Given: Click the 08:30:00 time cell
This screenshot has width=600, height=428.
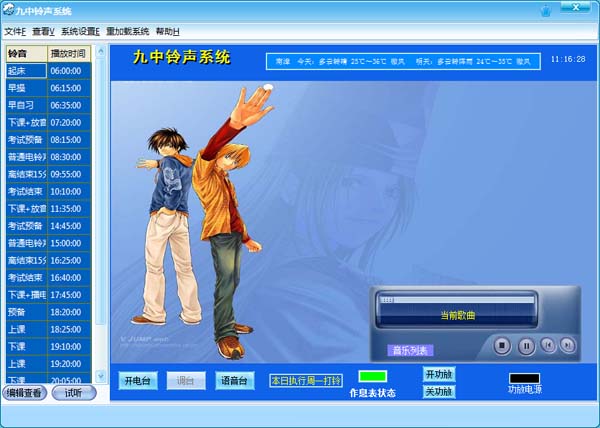Looking at the screenshot, I should 69,157.
